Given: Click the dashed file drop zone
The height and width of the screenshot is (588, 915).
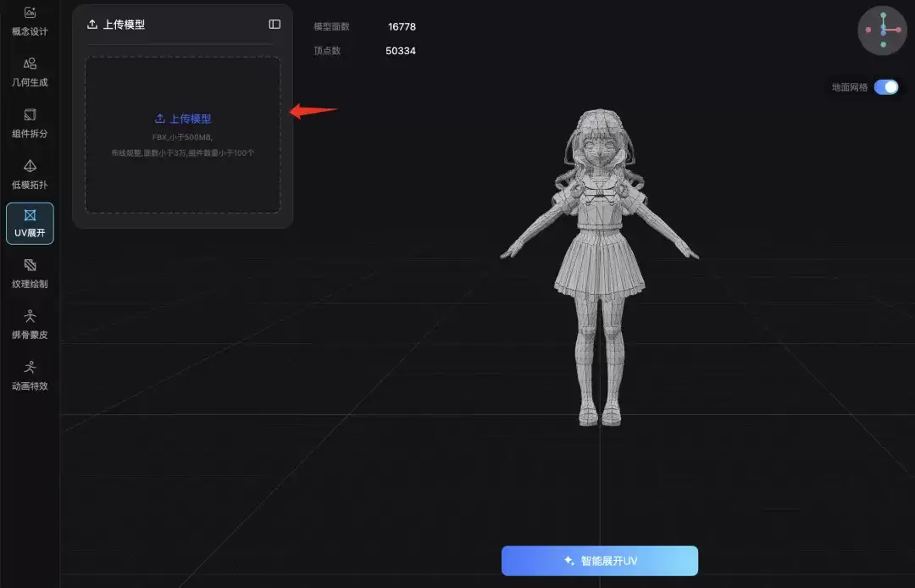Looking at the screenshot, I should coord(183,135).
